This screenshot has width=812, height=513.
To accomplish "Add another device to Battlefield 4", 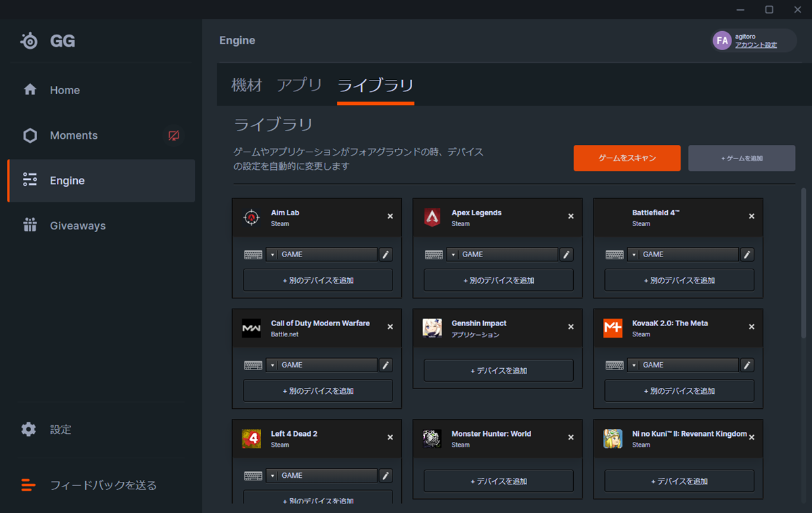I will tap(679, 280).
